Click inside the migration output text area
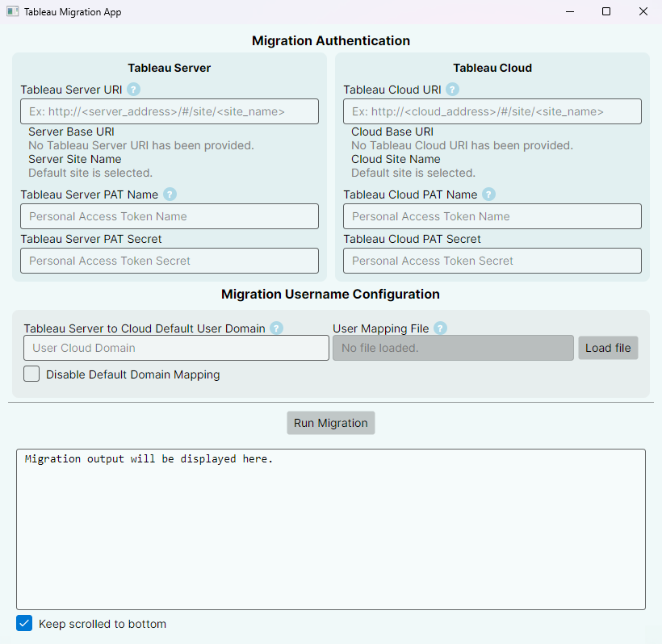The width and height of the screenshot is (662, 644). 331,529
